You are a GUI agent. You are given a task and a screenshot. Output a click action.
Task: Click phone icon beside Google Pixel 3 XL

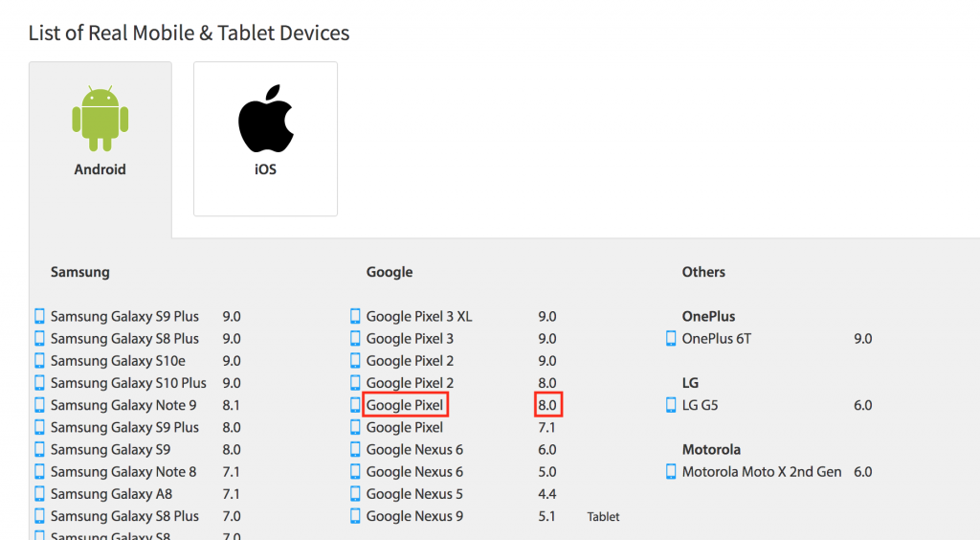click(355, 316)
